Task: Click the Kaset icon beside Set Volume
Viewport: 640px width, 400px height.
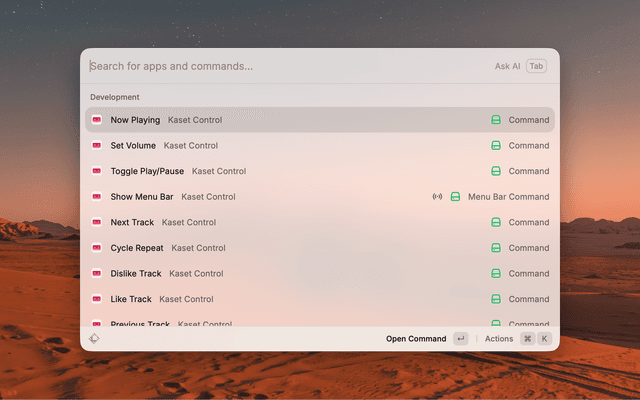Action: (x=97, y=146)
